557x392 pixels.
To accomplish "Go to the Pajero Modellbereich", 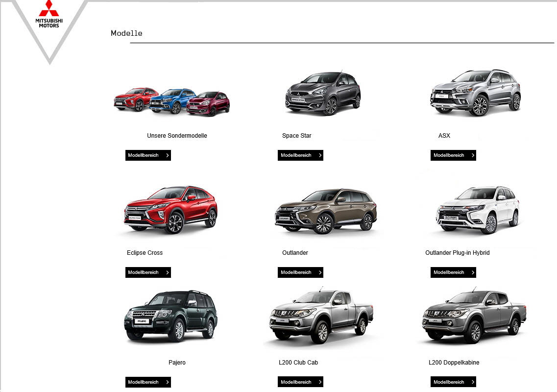I will (x=148, y=382).
